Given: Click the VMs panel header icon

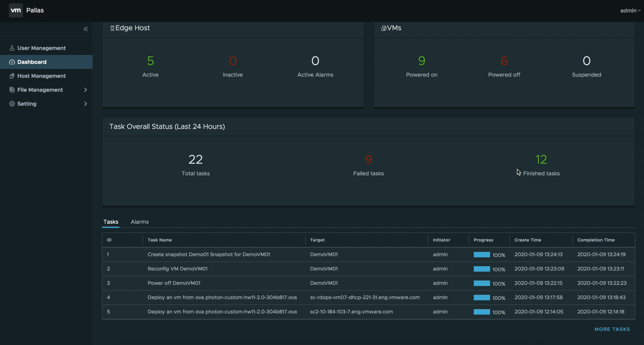Looking at the screenshot, I should click(384, 28).
